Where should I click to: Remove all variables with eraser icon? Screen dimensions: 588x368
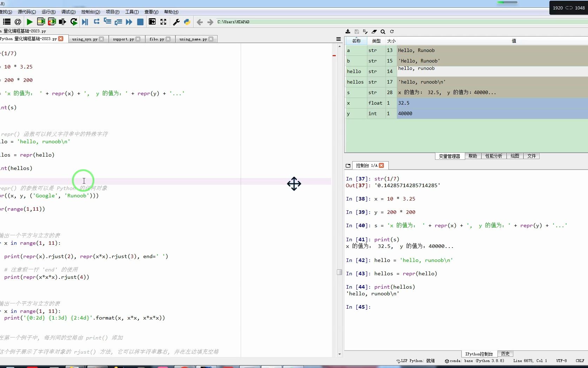[374, 32]
